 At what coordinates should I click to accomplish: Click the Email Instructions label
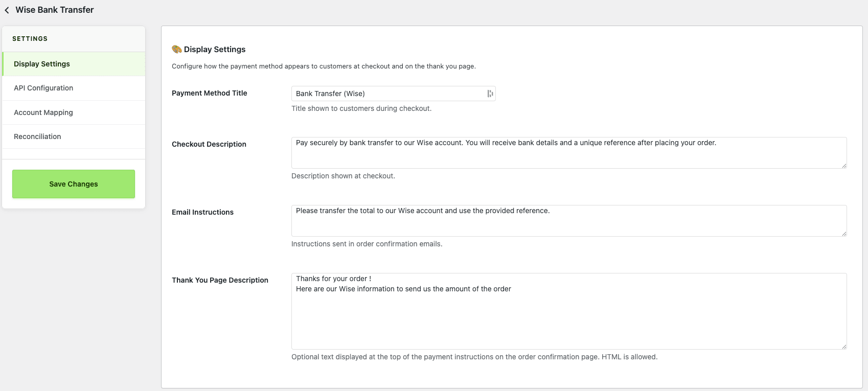pyautogui.click(x=202, y=212)
